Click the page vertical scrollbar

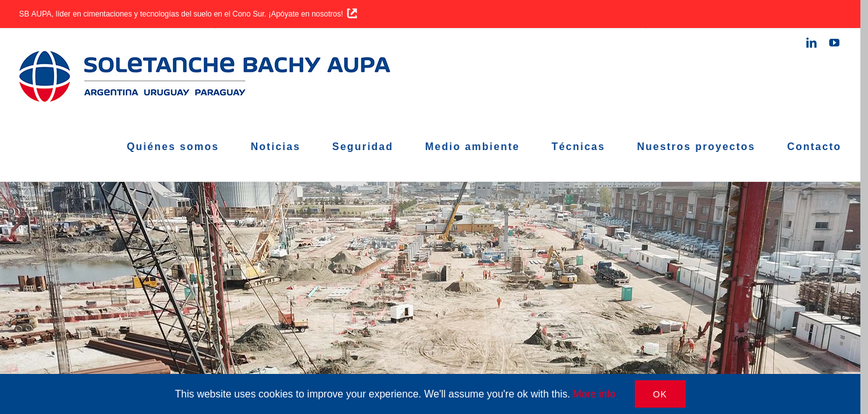click(864, 207)
